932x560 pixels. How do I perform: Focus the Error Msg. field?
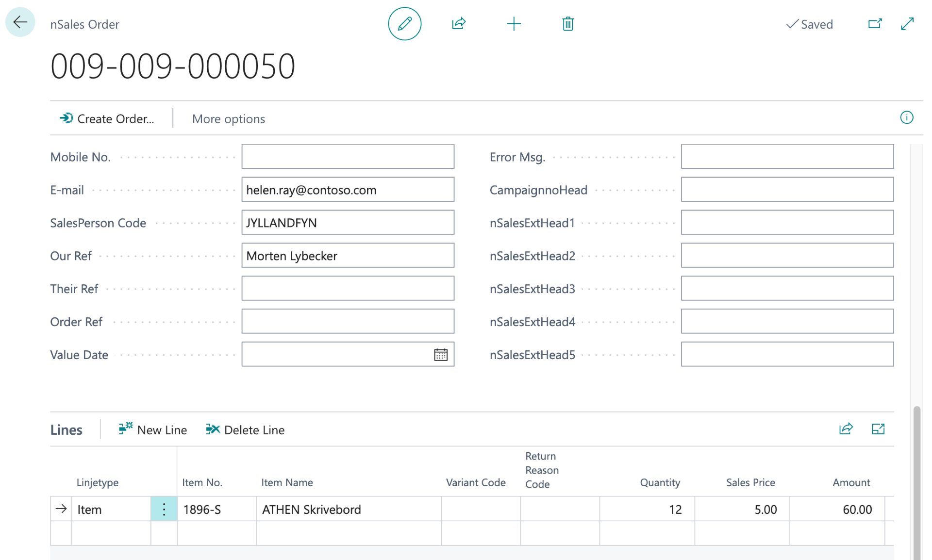click(x=787, y=156)
